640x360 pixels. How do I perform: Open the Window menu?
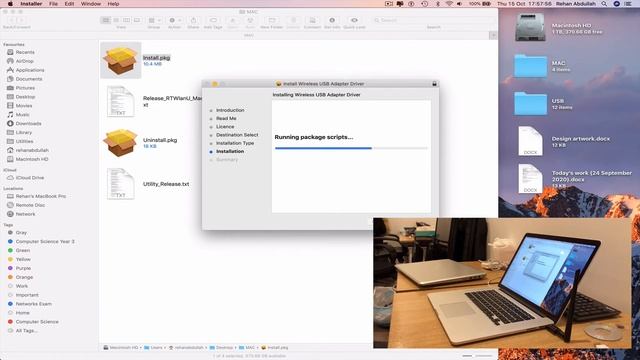tap(91, 4)
